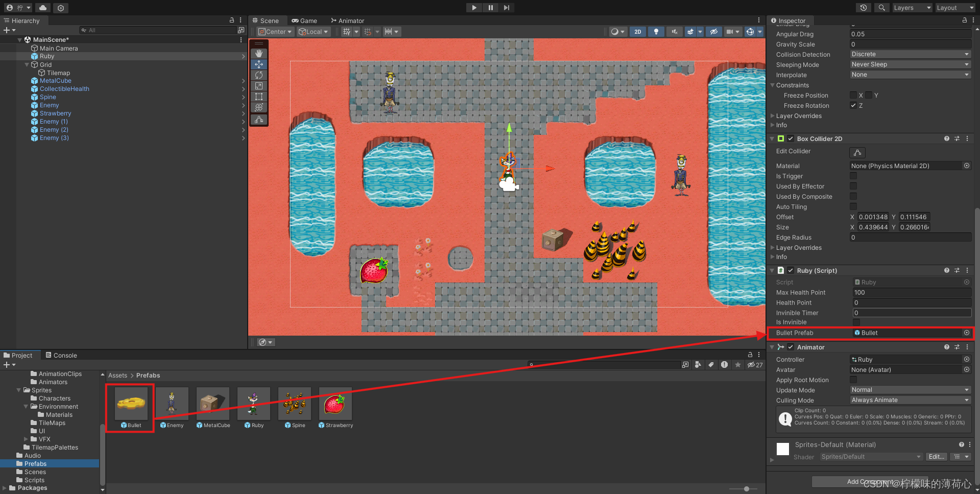980x494 pixels.
Task: Open Center pivot mode dropdown
Action: click(275, 32)
